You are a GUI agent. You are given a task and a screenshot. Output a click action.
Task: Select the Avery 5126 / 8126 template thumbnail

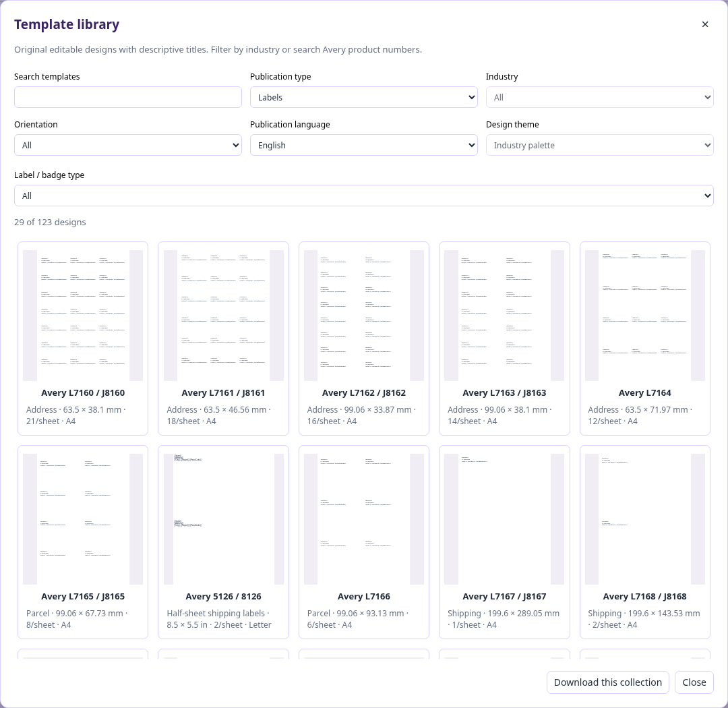[x=223, y=519]
